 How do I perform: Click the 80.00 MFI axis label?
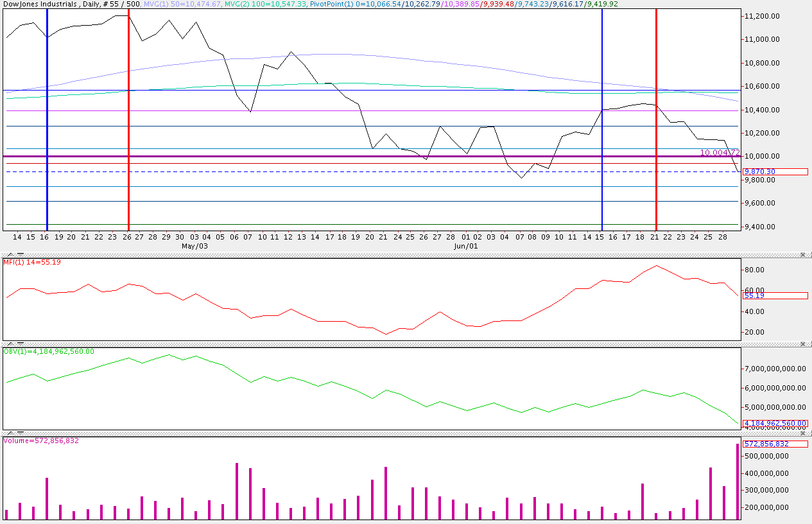pos(754,270)
